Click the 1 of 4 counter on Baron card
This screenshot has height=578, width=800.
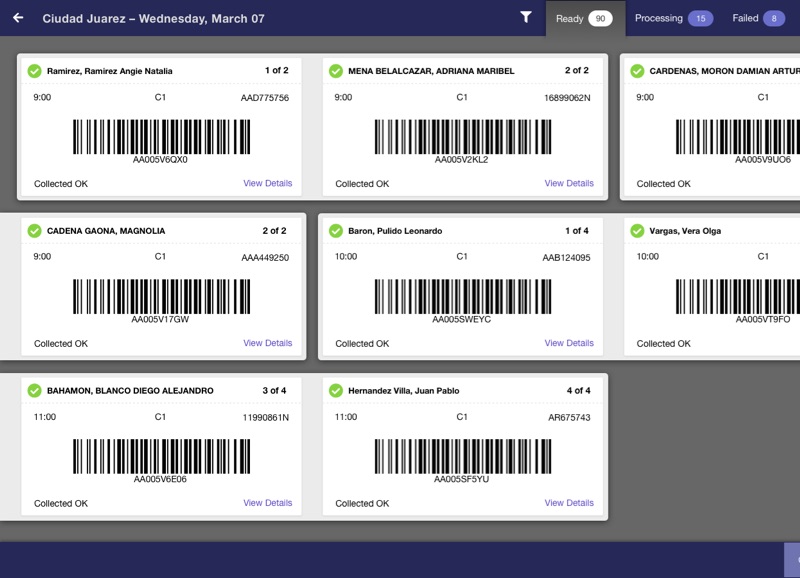pyautogui.click(x=577, y=231)
